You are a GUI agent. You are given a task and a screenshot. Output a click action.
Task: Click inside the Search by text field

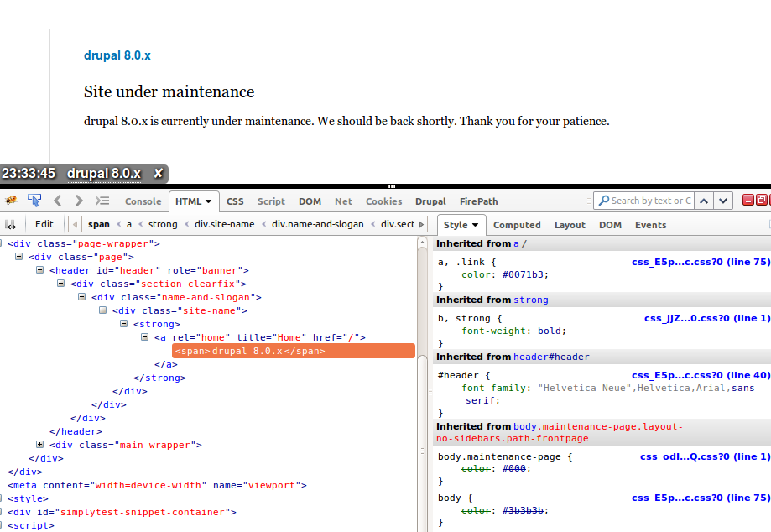646,201
